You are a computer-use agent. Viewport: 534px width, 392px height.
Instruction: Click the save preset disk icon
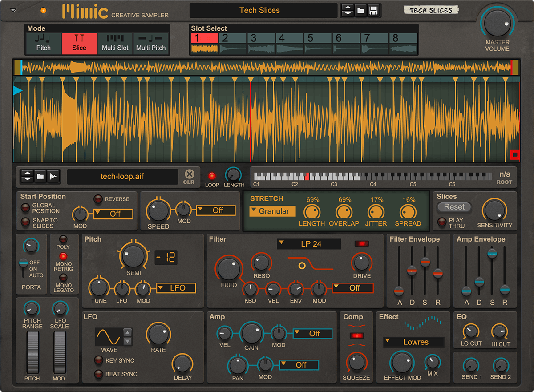pyautogui.click(x=374, y=10)
